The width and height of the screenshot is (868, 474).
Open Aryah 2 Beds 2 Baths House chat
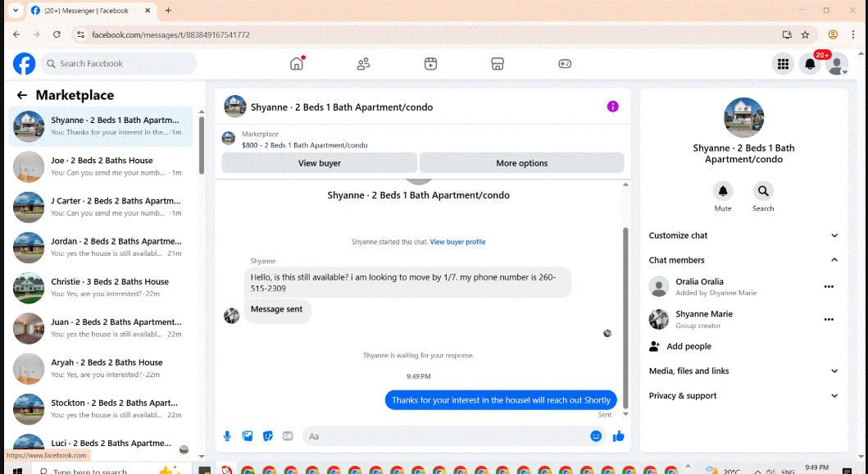coord(101,368)
